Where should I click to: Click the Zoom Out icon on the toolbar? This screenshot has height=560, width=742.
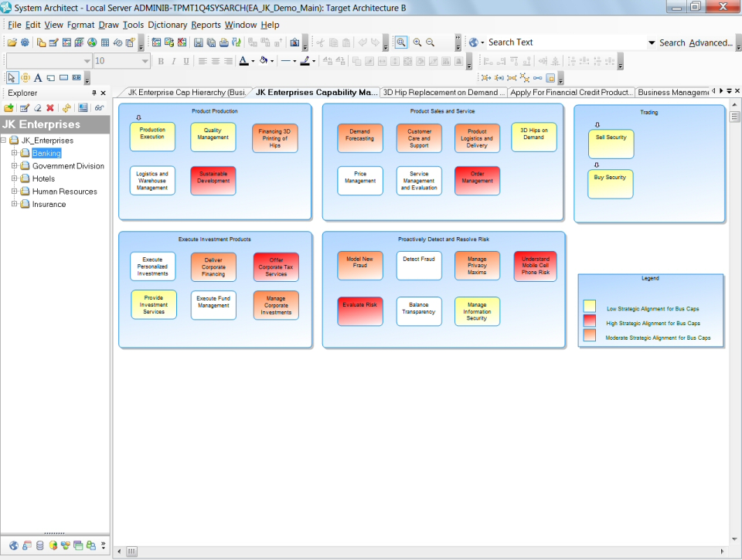click(x=431, y=42)
